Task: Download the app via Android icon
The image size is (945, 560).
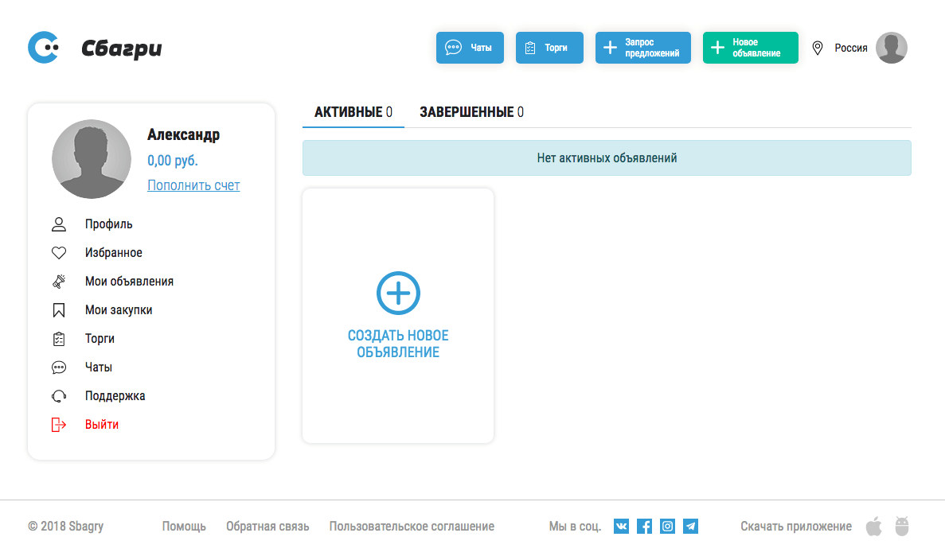Action: (x=901, y=526)
